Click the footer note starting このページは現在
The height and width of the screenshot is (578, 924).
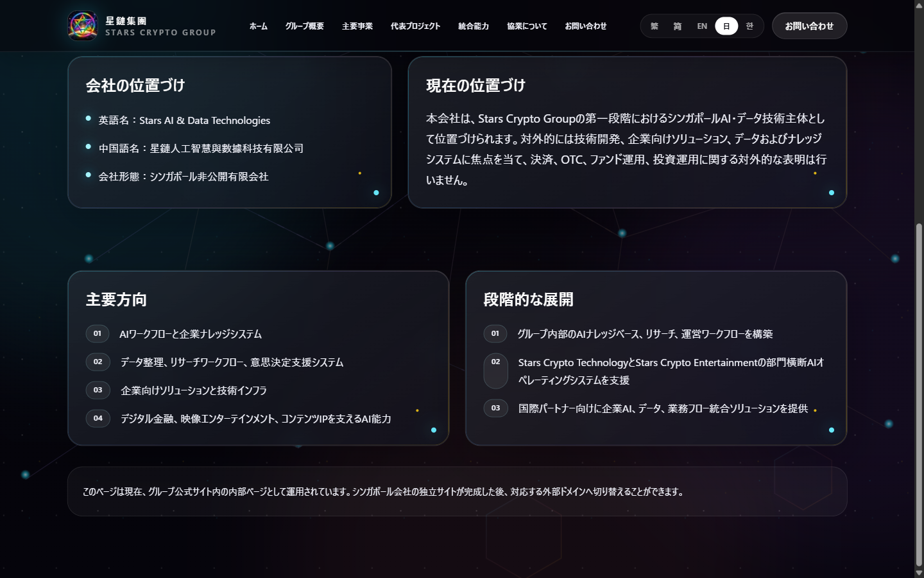[384, 492]
